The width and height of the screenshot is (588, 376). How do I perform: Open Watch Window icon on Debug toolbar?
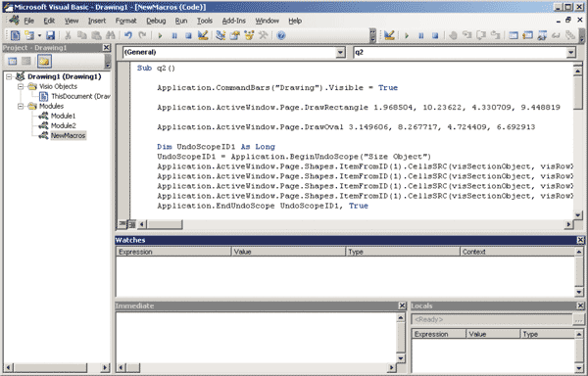542,35
